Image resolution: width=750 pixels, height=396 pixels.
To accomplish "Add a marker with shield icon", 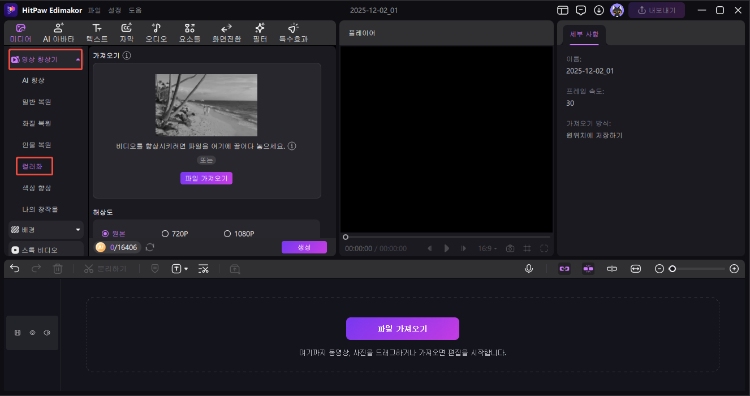I will [155, 269].
